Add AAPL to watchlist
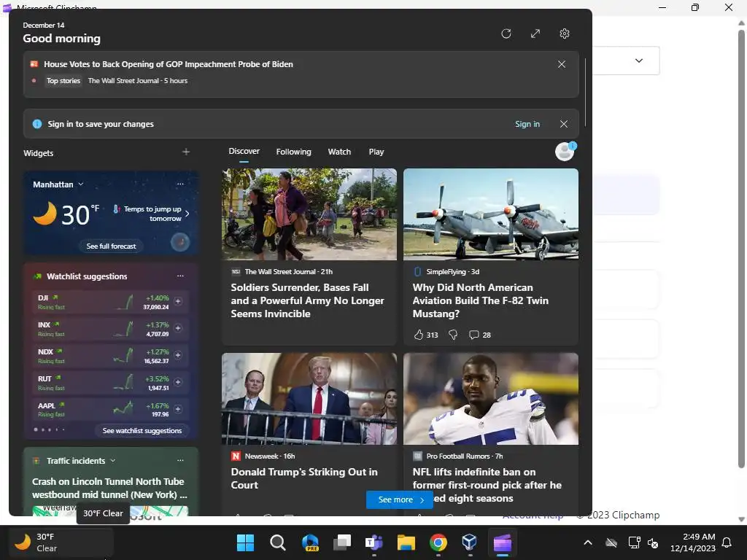Image resolution: width=747 pixels, height=560 pixels. tap(178, 409)
